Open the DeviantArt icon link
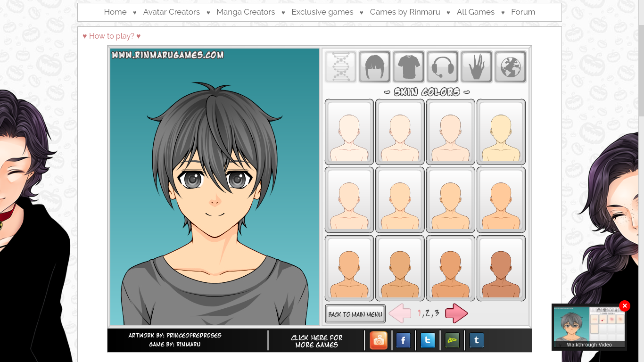The width and height of the screenshot is (644, 362). (452, 340)
